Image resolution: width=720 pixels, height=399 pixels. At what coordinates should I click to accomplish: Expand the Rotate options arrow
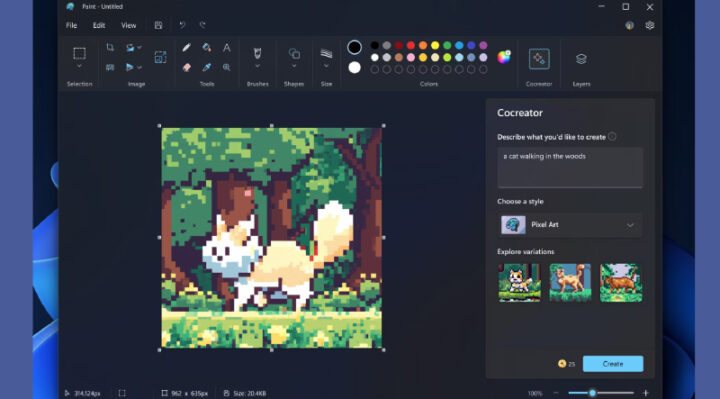tap(140, 47)
